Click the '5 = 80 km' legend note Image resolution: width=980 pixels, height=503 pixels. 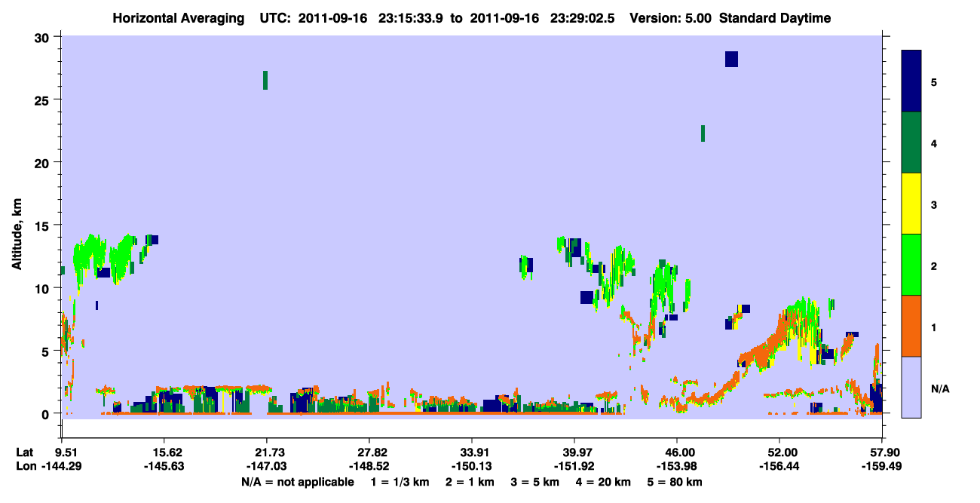(x=676, y=481)
